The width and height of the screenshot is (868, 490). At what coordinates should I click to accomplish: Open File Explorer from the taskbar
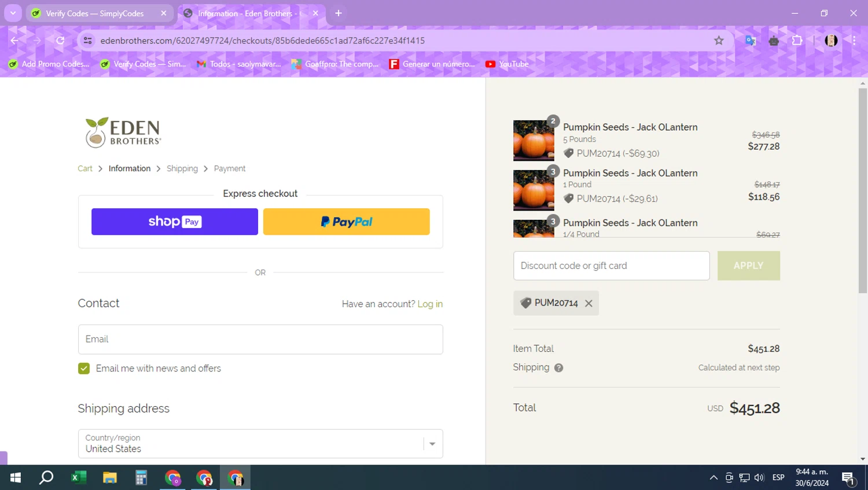110,477
